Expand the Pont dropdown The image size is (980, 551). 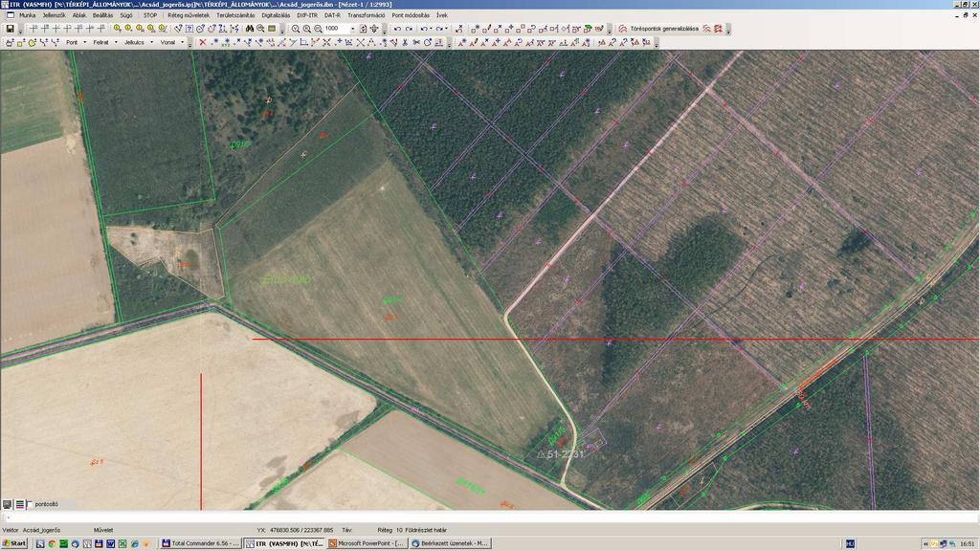tap(85, 42)
